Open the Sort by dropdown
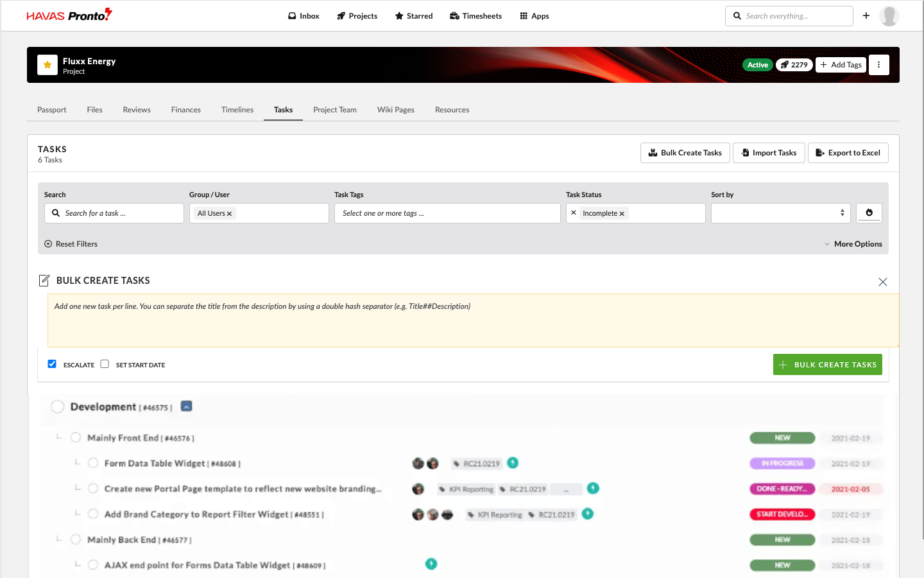Viewport: 924px width, 578px height. (780, 213)
